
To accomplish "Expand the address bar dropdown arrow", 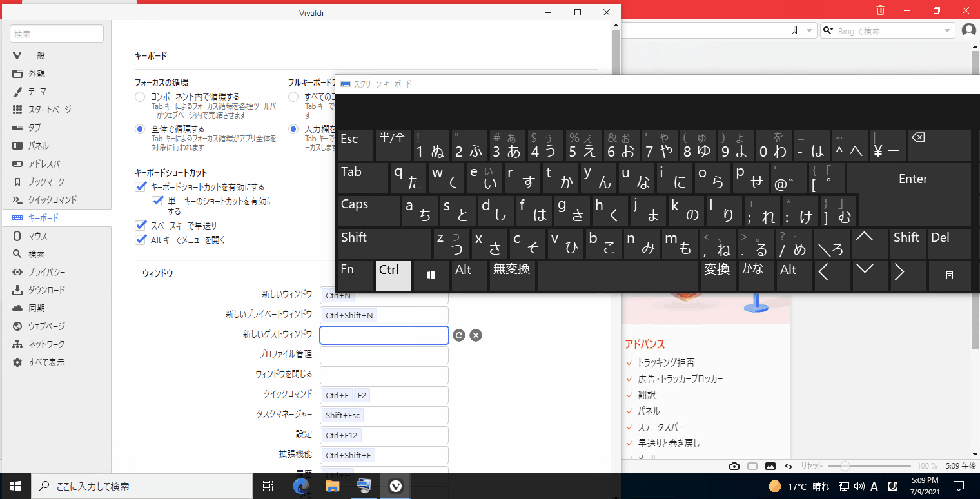I will 809,30.
